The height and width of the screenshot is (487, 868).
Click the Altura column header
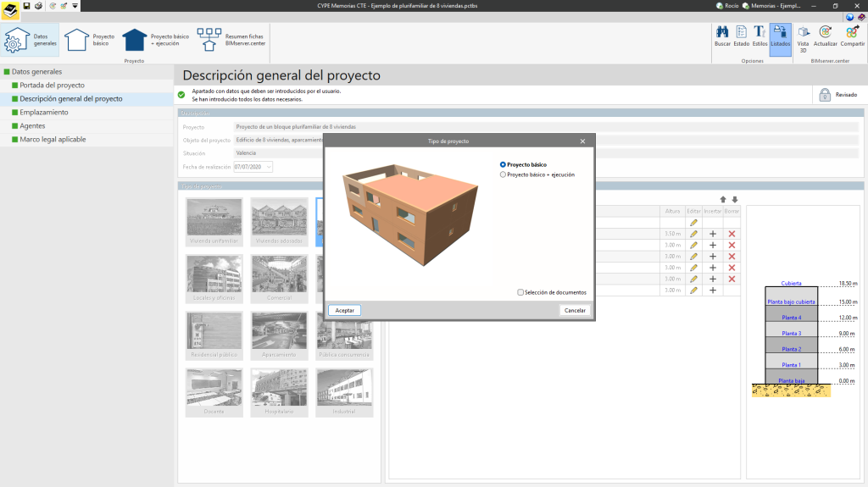click(x=672, y=211)
